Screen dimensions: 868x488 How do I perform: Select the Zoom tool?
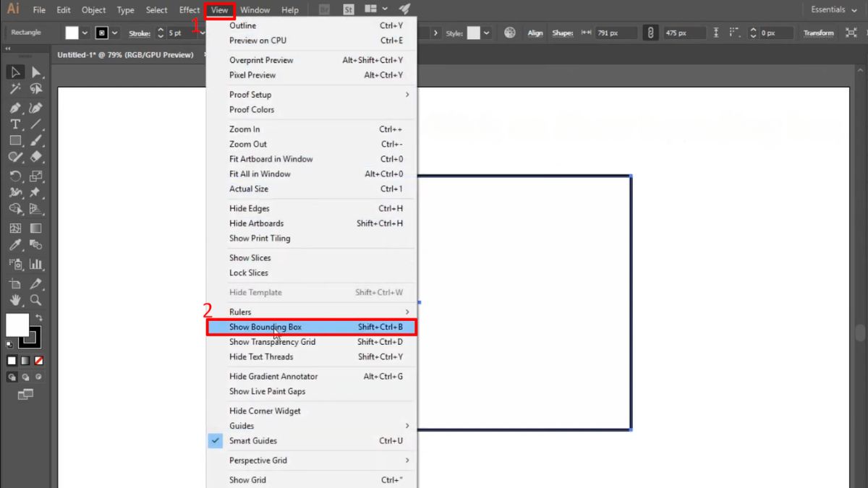(35, 300)
